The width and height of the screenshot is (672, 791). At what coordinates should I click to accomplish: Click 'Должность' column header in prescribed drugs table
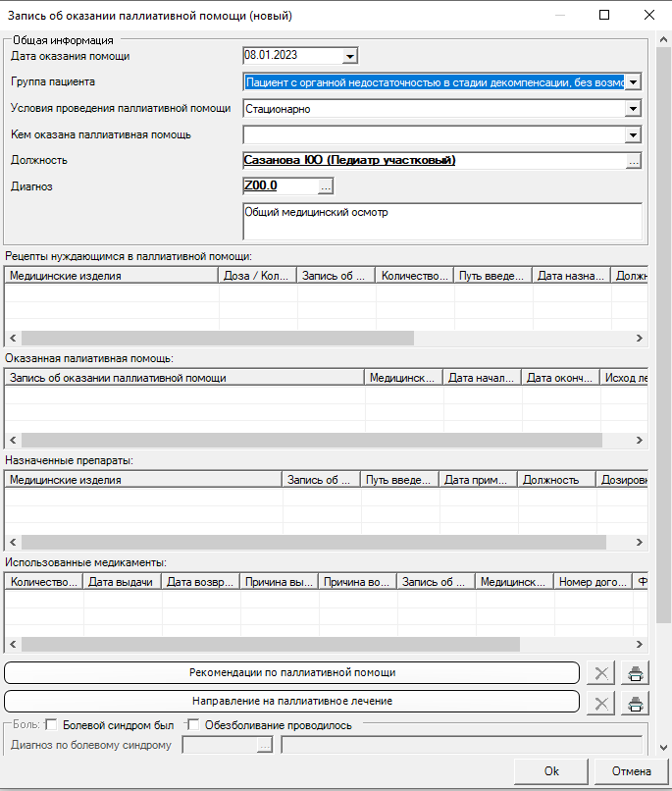click(556, 480)
